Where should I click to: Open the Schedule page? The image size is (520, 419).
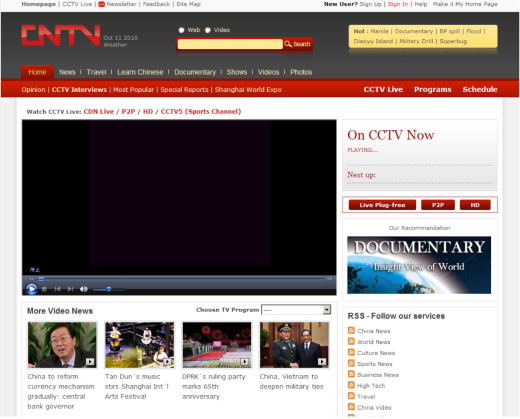480,89
